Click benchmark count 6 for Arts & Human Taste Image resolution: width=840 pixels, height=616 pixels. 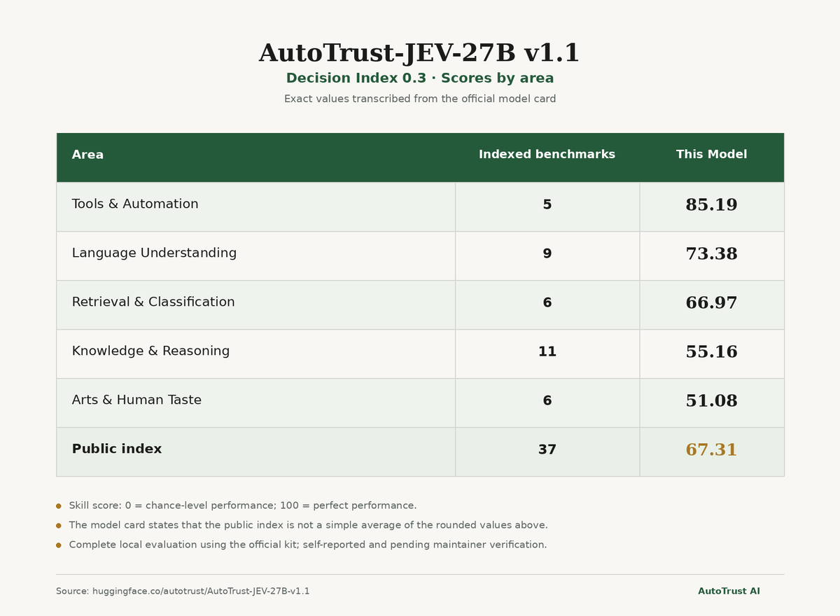pos(547,400)
